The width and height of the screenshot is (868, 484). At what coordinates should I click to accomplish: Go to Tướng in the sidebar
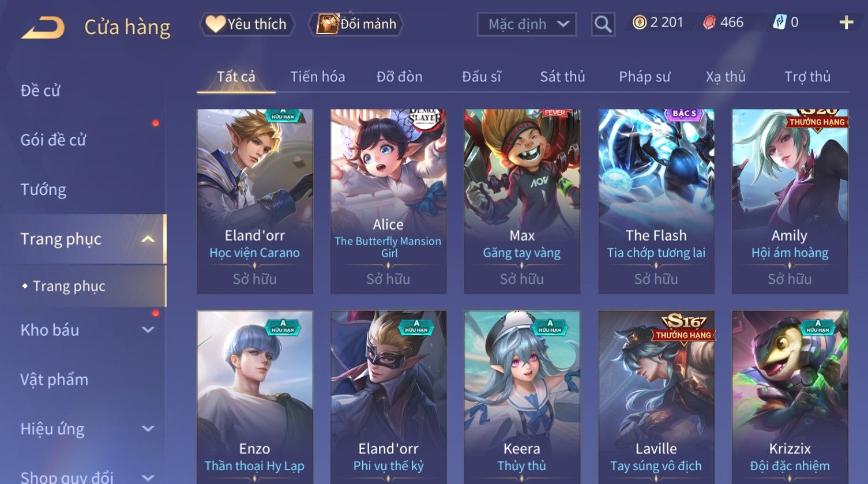[43, 189]
